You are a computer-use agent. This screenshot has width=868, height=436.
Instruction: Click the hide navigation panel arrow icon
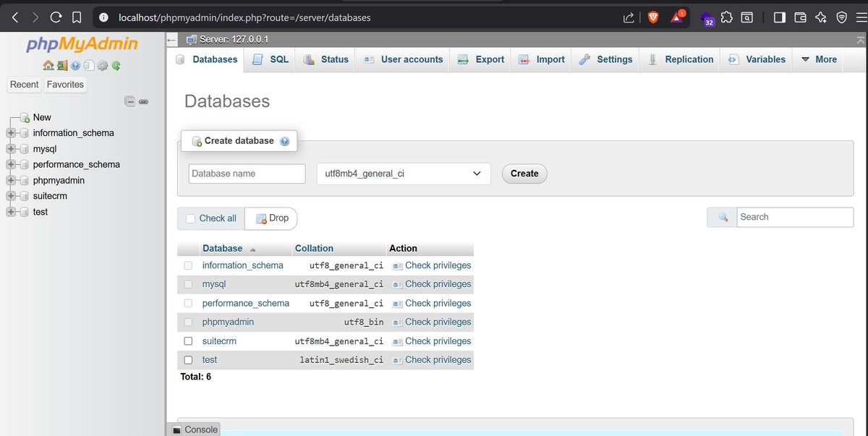tap(171, 40)
